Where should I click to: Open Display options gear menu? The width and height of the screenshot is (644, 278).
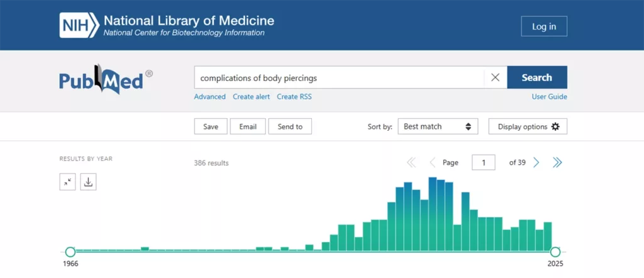click(528, 126)
